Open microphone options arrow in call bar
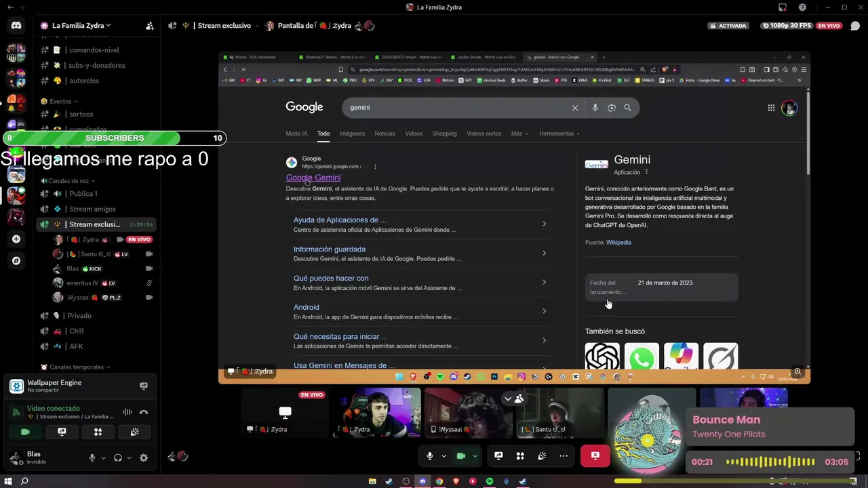This screenshot has height=488, width=868. (443, 456)
